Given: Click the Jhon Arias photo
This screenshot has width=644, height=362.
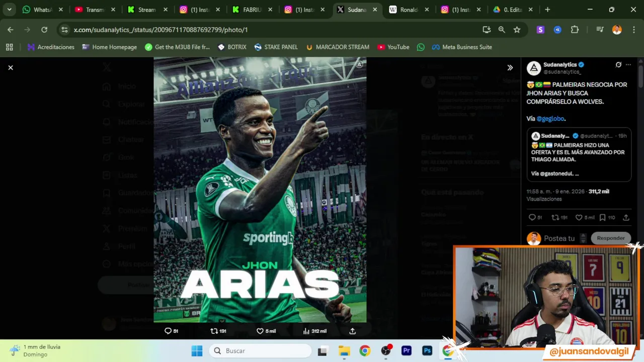Looking at the screenshot, I should (x=260, y=190).
